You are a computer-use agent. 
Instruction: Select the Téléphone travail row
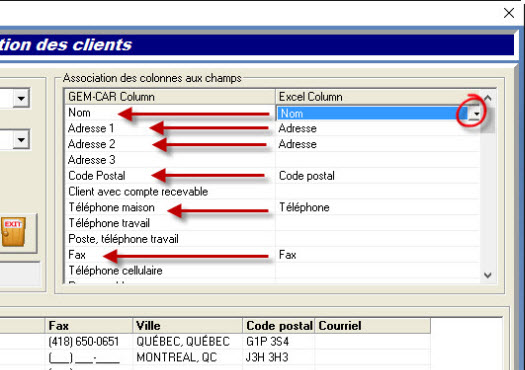(170, 223)
